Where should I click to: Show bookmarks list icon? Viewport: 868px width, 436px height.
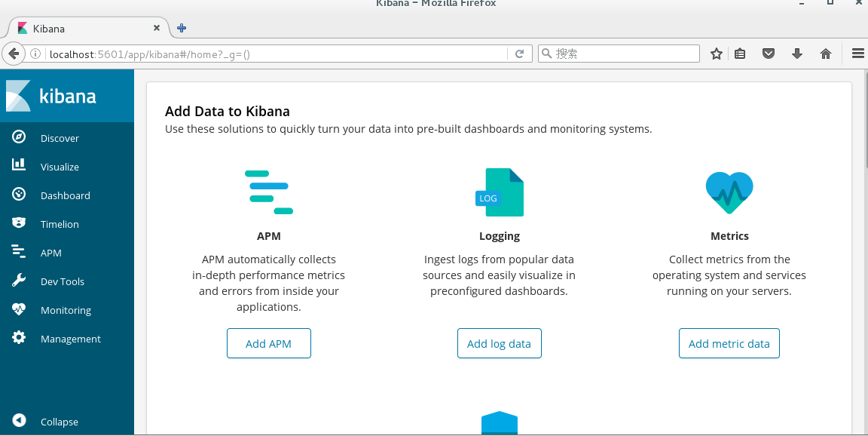740,54
